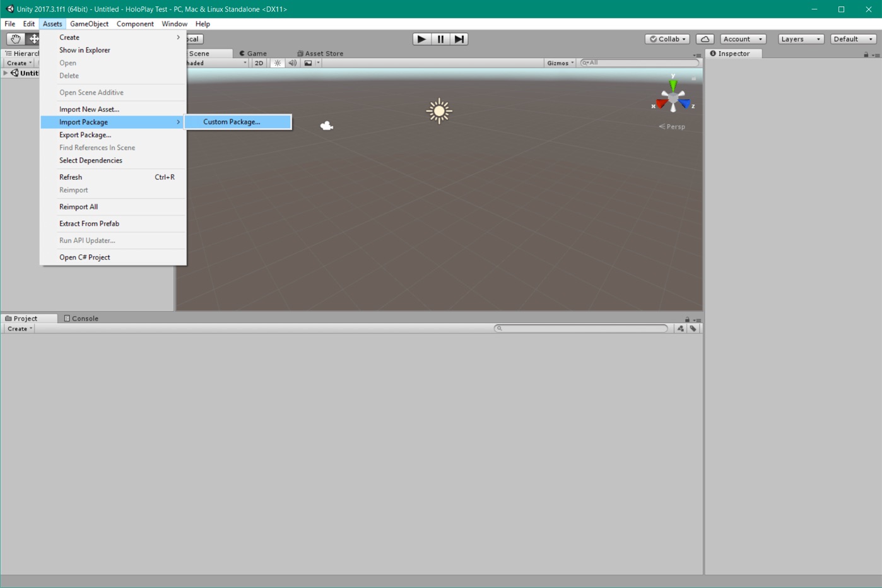The width and height of the screenshot is (882, 588).
Task: Click the scene search field
Action: [639, 63]
